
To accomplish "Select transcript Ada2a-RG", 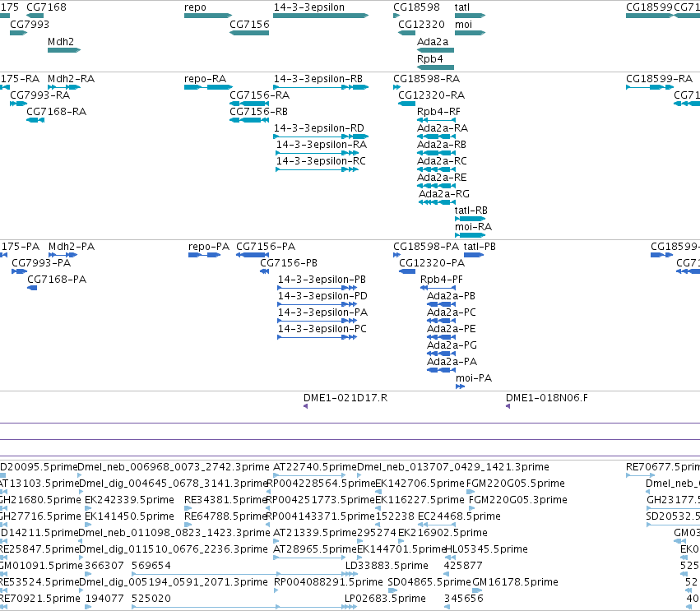I will (437, 202).
